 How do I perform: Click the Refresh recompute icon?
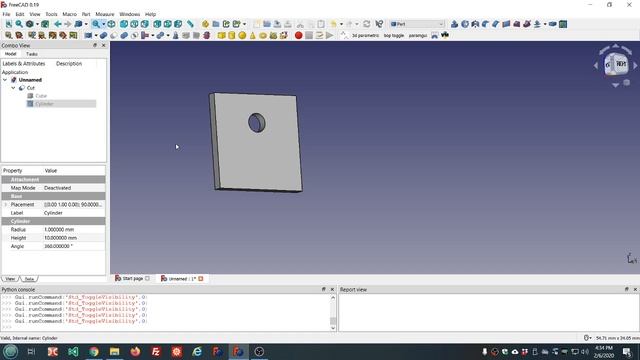[x=367, y=24]
